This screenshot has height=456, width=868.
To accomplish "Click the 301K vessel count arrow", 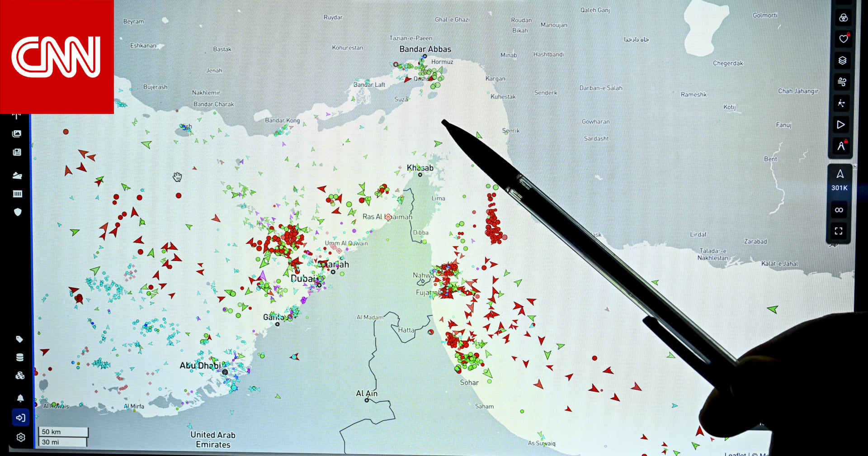I will click(840, 174).
